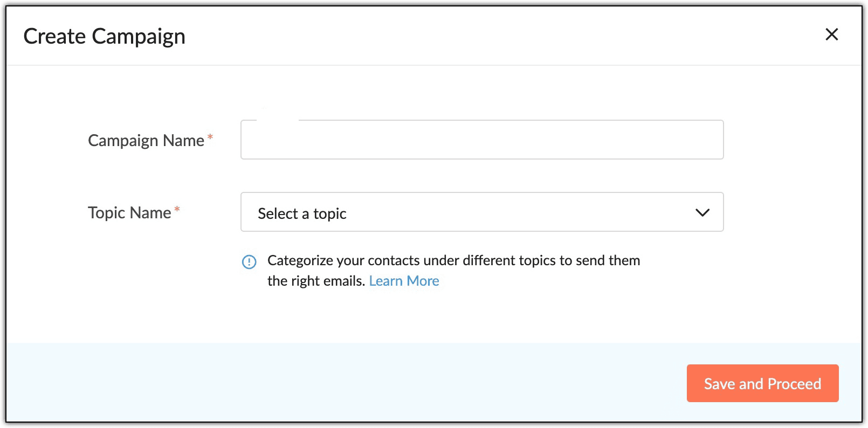
Task: Click the Campaign Name field label
Action: click(x=146, y=141)
